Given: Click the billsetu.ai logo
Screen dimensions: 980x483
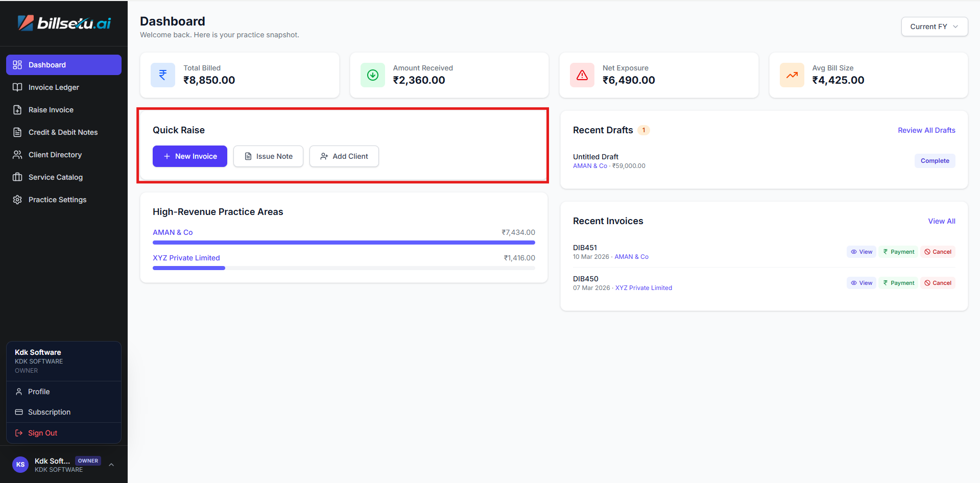Looking at the screenshot, I should 64,23.
